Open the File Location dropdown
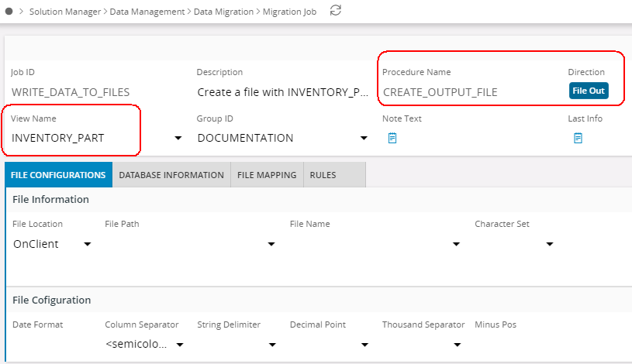This screenshot has height=364, width=632. [87, 244]
